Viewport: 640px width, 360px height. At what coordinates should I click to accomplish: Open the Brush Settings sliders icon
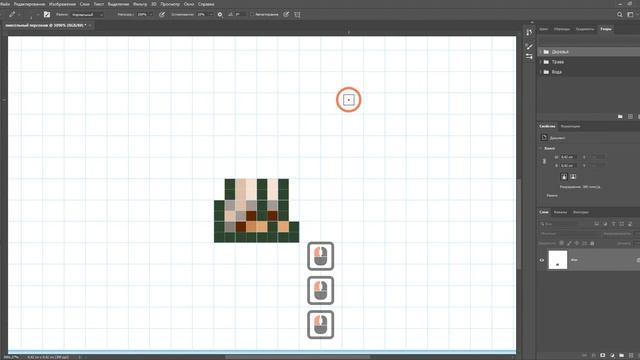click(x=529, y=56)
